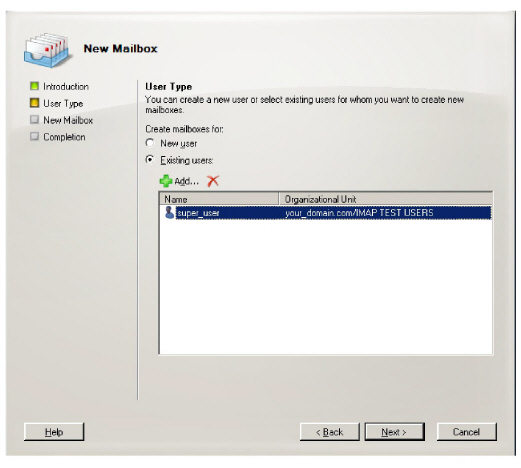Screen dimensions: 521x468
Task: Click the gray New Mailbox step indicator
Action: coord(34,120)
